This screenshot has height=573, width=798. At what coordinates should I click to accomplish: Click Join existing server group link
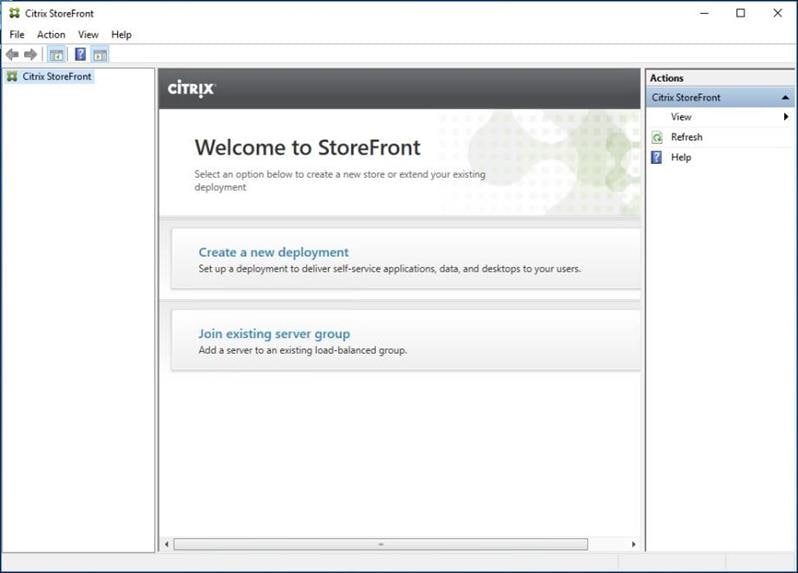tap(274, 334)
